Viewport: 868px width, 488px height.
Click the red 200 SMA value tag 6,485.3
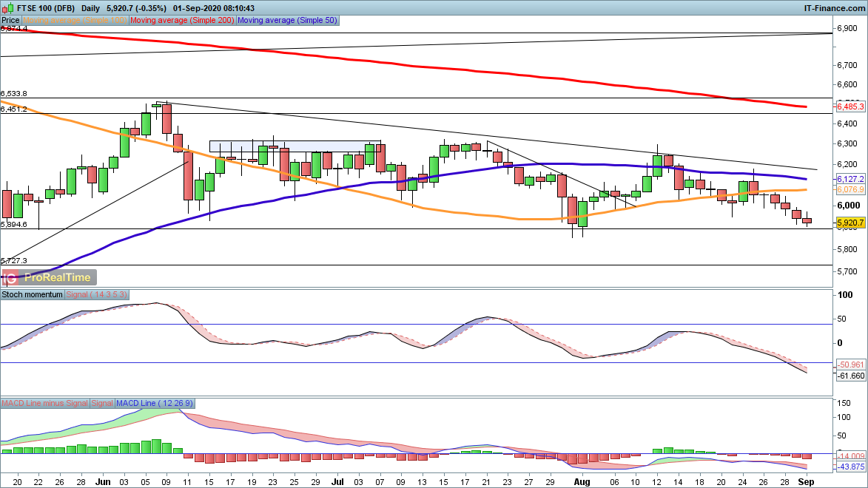[850, 107]
